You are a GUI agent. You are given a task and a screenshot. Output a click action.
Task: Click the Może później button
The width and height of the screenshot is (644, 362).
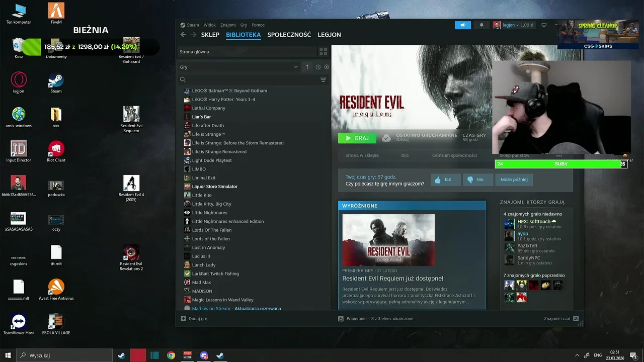[x=514, y=179]
